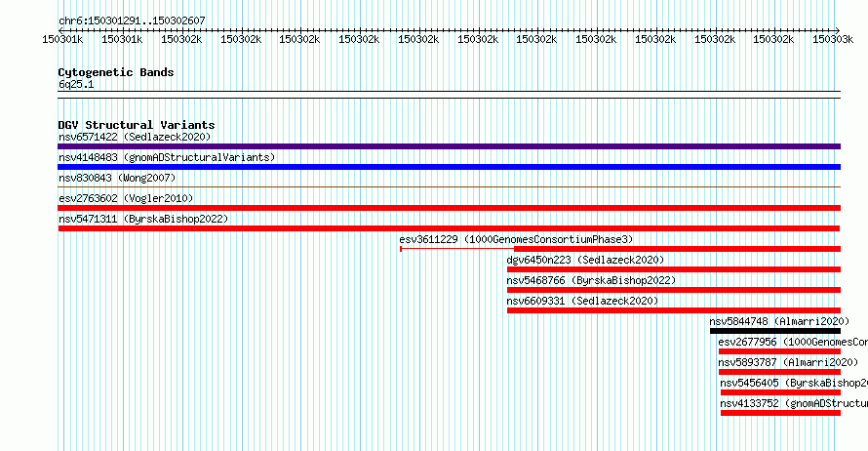This screenshot has width=868, height=451.
Task: Select the 6q25.1 cytogenetic band label
Action: (76, 84)
